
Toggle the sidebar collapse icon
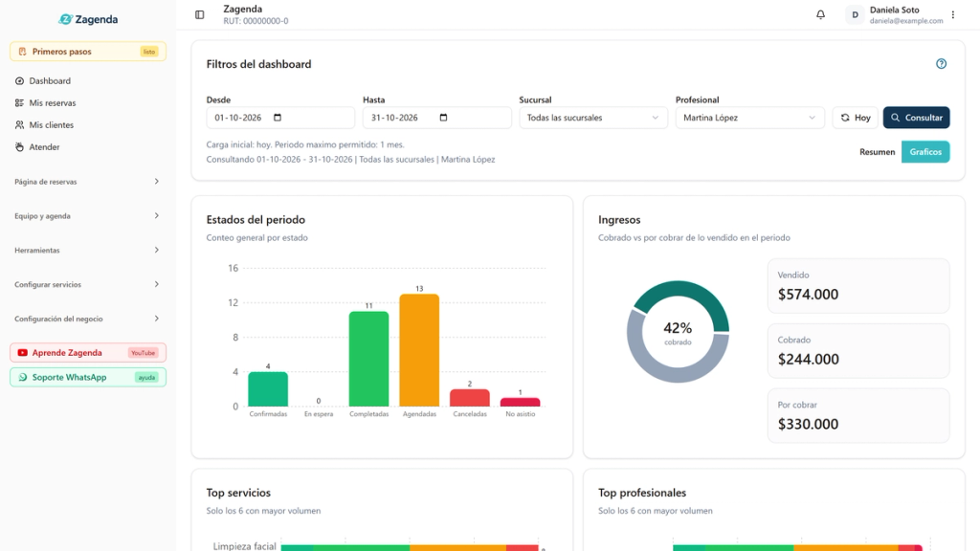pyautogui.click(x=199, y=14)
